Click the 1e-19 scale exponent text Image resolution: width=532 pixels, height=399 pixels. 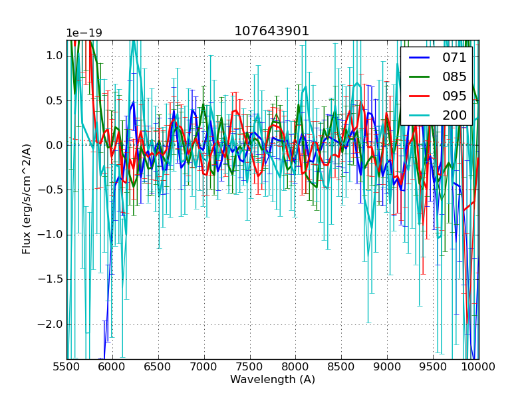(x=84, y=33)
